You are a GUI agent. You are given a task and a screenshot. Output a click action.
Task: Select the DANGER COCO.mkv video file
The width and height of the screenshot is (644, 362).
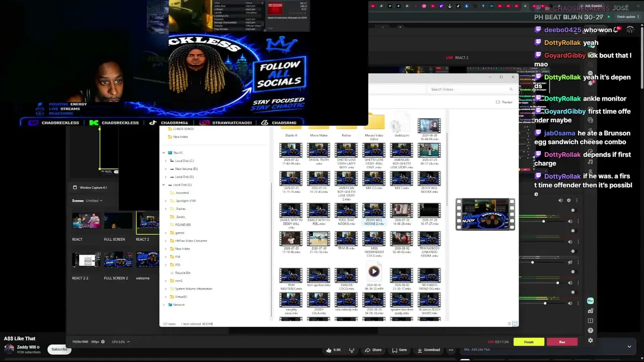point(346,280)
